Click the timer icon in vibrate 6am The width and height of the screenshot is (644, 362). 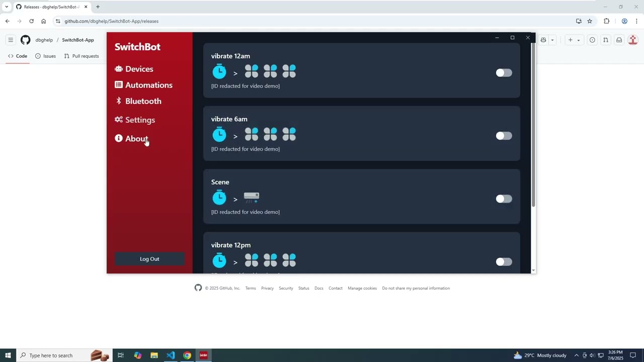219,134
